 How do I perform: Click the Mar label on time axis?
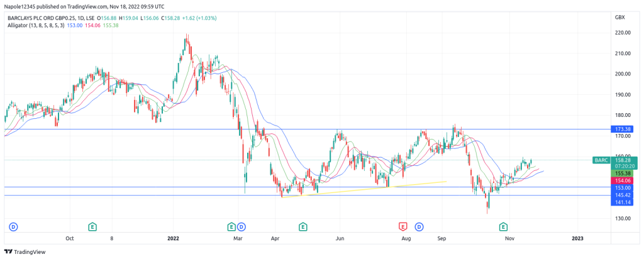coord(238,238)
